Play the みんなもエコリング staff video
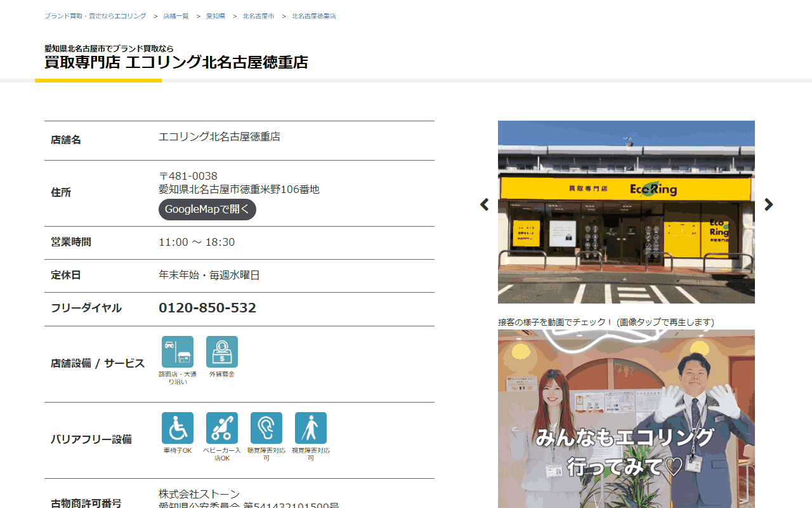Image resolution: width=812 pixels, height=508 pixels. pyautogui.click(x=626, y=419)
